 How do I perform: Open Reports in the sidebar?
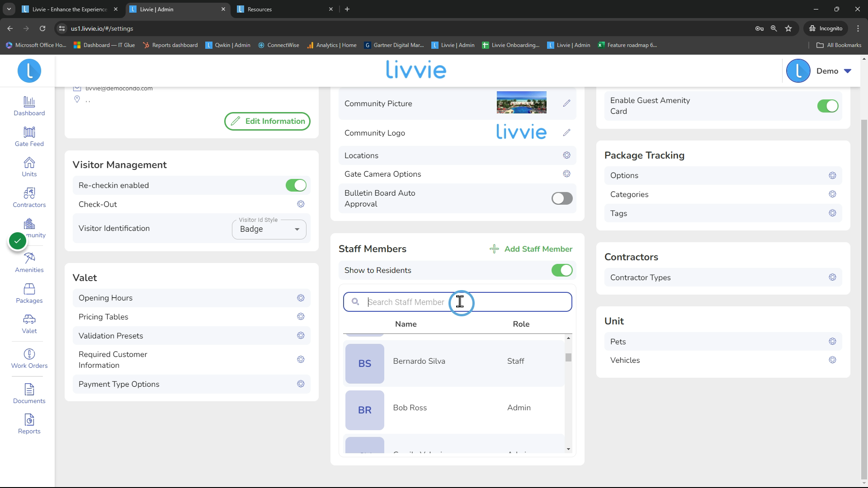pyautogui.click(x=29, y=424)
